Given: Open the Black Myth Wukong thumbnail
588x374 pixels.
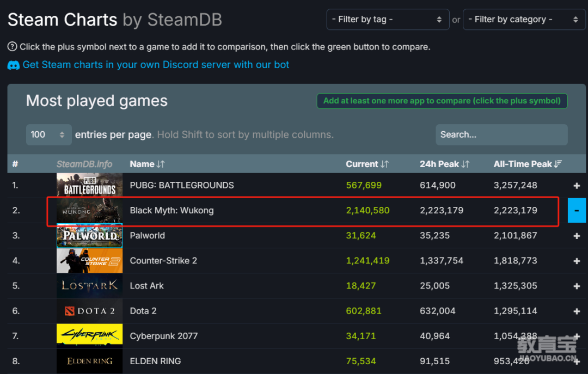Looking at the screenshot, I should click(x=90, y=211).
